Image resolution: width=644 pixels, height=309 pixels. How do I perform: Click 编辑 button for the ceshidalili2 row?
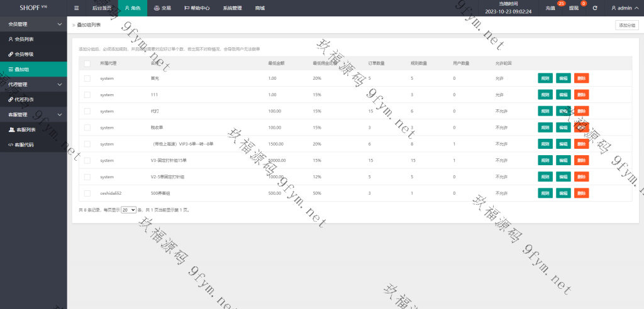pyautogui.click(x=563, y=193)
